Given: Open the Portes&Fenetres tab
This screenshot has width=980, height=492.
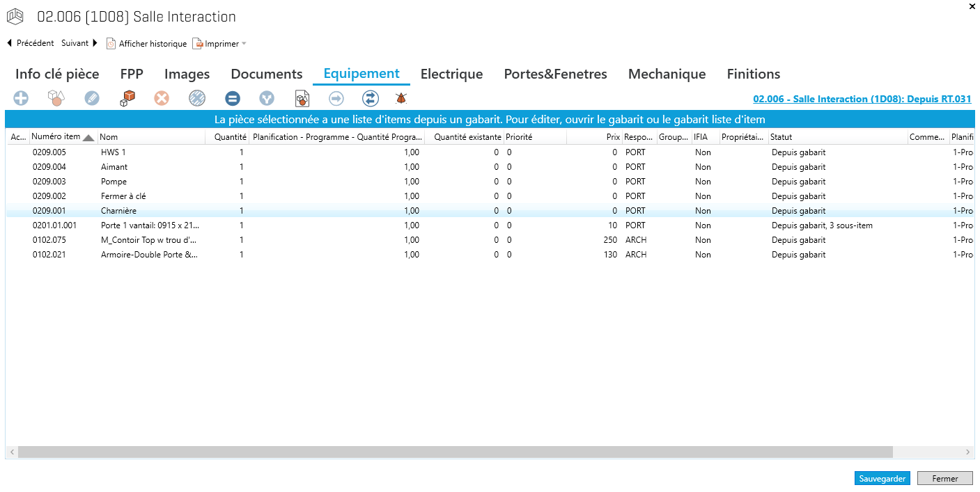Looking at the screenshot, I should point(555,74).
